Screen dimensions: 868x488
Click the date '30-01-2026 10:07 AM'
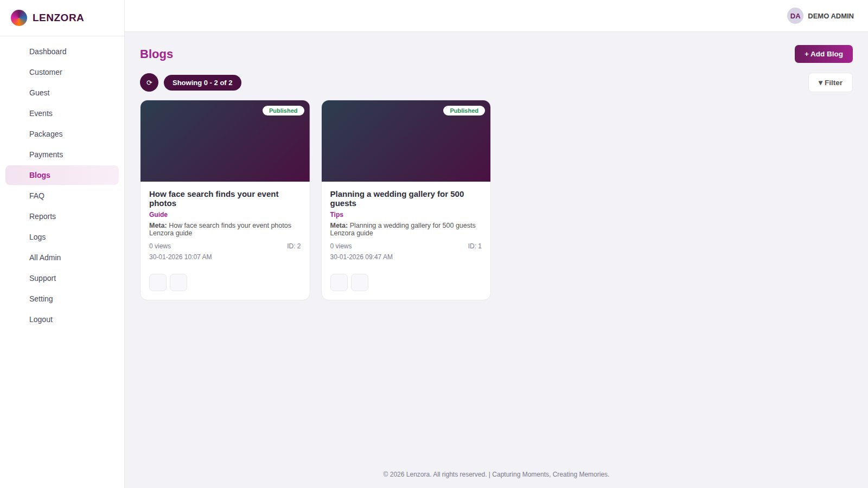point(181,257)
